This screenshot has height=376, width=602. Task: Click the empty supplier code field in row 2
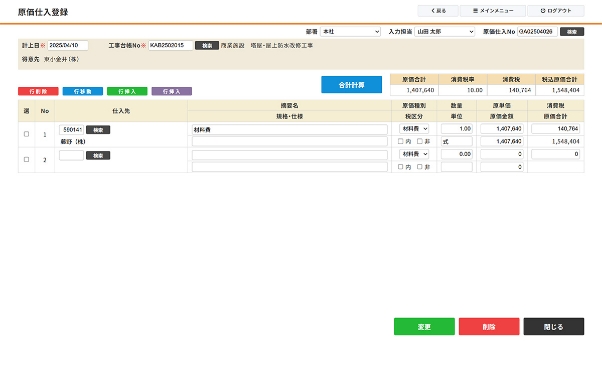pyautogui.click(x=71, y=155)
